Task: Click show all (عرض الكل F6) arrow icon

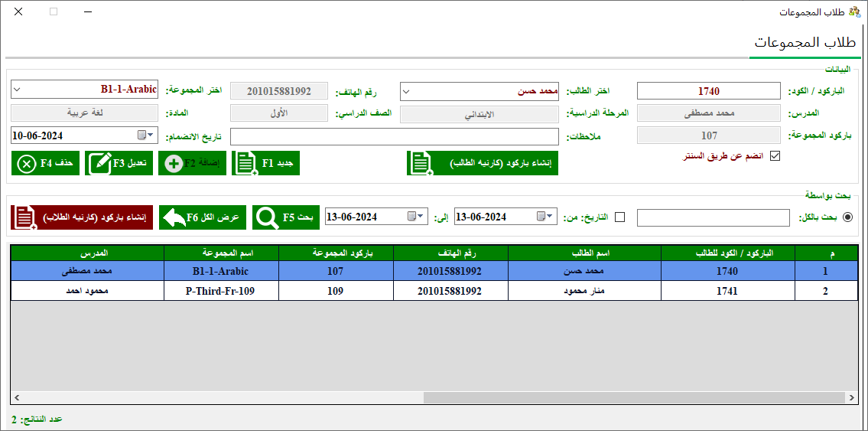Action: click(x=175, y=217)
